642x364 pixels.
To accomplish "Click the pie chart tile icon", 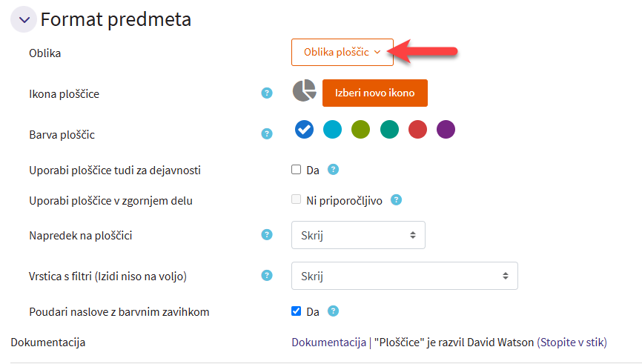I will 304,91.
